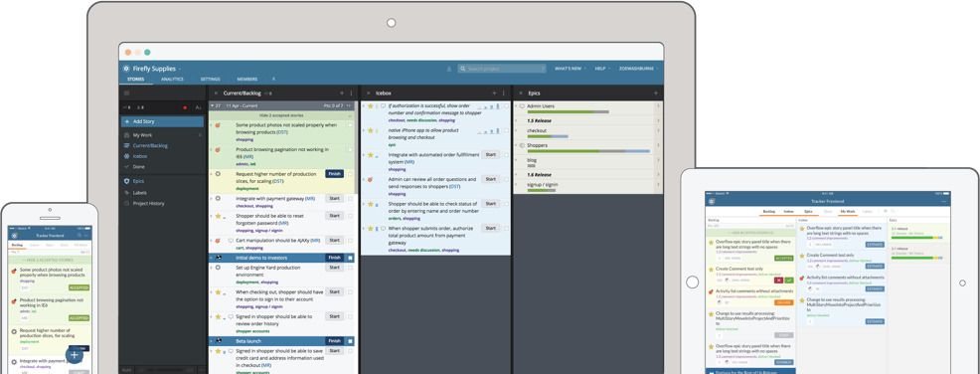This screenshot has width=980, height=374.
Task: Click bug icon on product photos story
Action: coord(218,125)
